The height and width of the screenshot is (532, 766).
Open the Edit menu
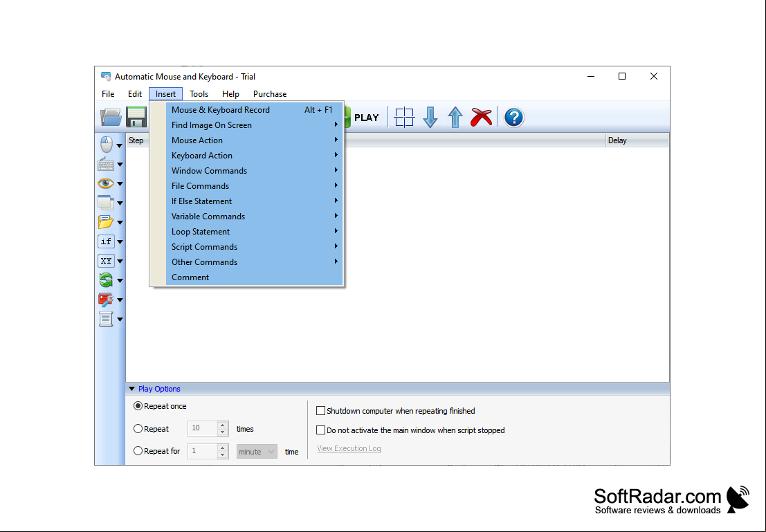(x=135, y=94)
